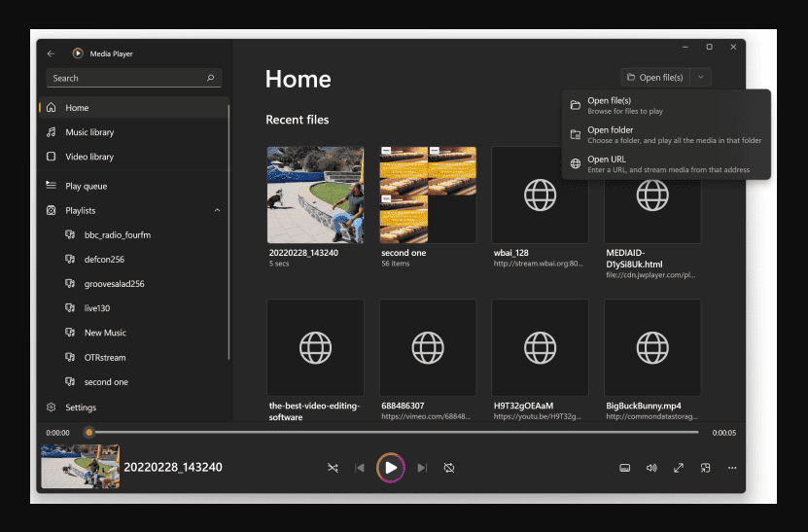The width and height of the screenshot is (808, 532).
Task: Click elapsed time 0:00:00
Action: coord(57,433)
